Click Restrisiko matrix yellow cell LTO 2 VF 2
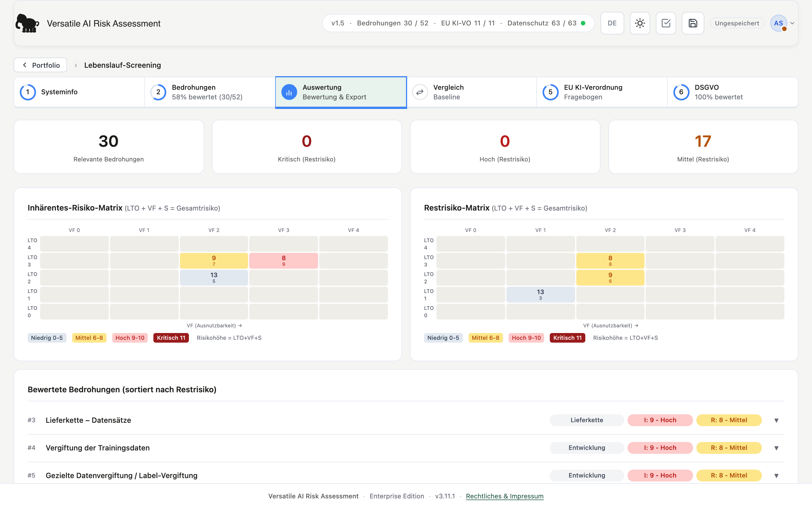Image resolution: width=812 pixels, height=508 pixels. (610, 277)
